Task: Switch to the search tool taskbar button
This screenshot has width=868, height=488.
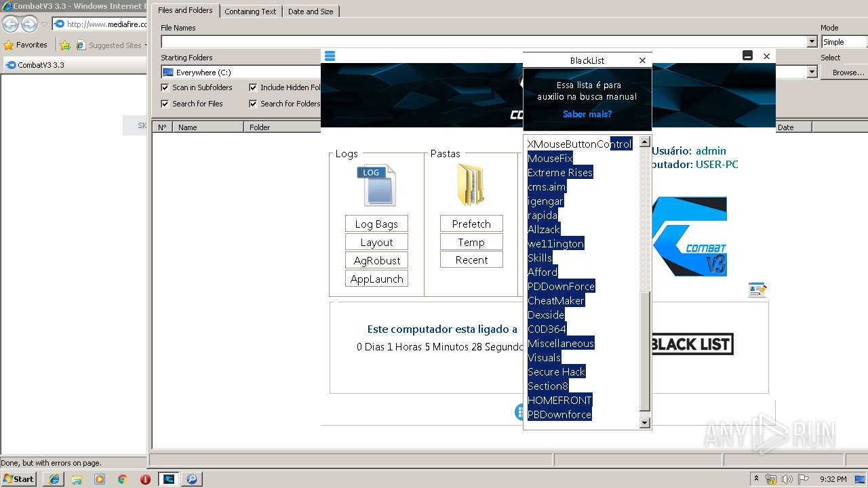Action: coord(192,479)
